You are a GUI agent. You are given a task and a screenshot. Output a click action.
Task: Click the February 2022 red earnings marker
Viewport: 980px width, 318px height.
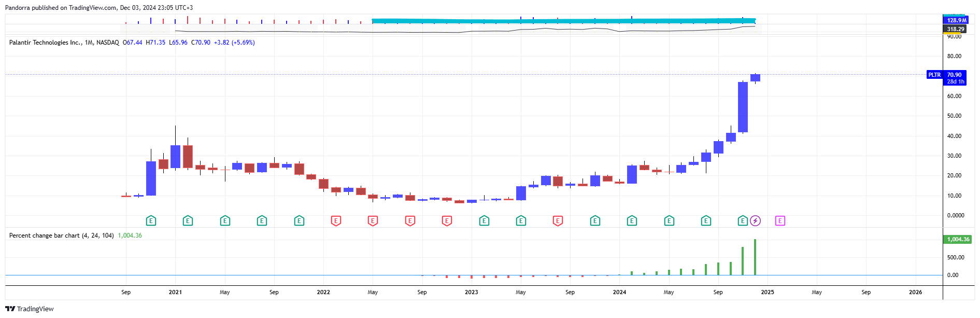coord(336,221)
